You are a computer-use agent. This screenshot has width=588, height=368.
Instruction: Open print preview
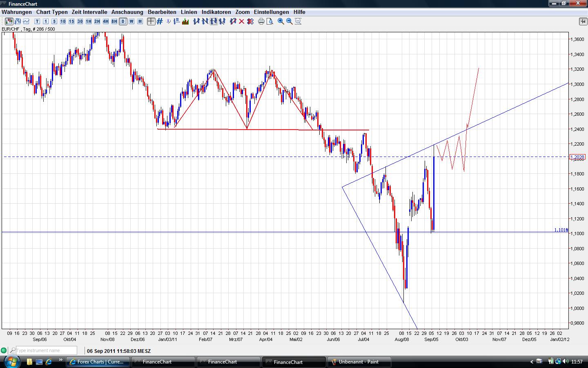click(270, 21)
